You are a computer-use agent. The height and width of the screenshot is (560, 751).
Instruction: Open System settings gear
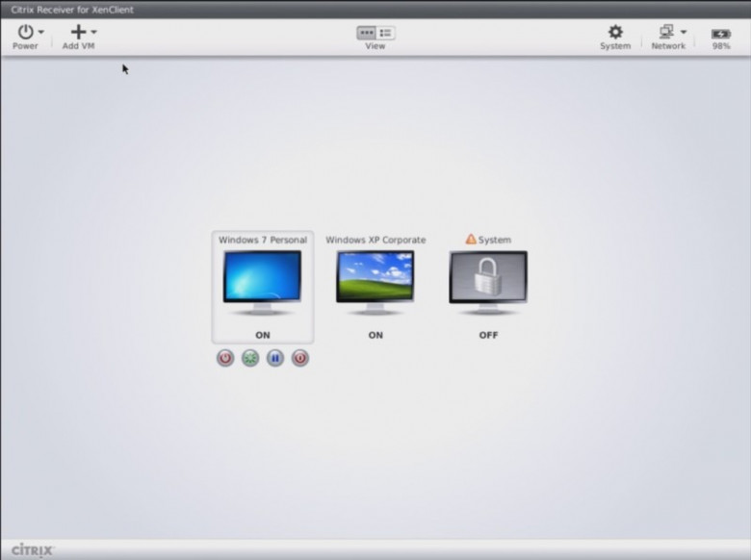[615, 32]
